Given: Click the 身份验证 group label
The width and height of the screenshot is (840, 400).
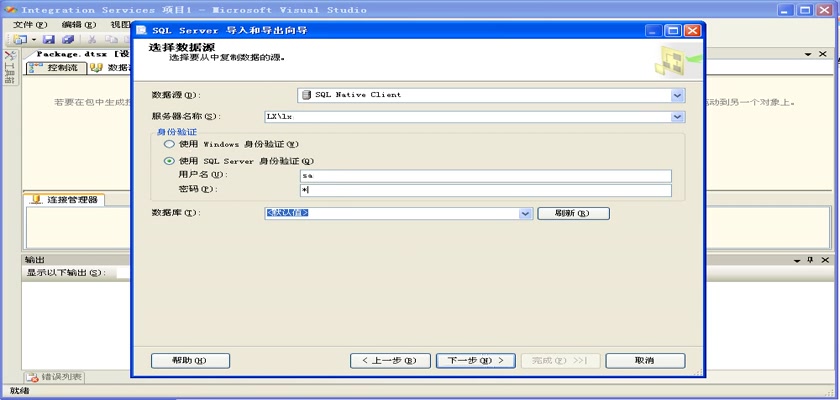Looking at the screenshot, I should (176, 132).
